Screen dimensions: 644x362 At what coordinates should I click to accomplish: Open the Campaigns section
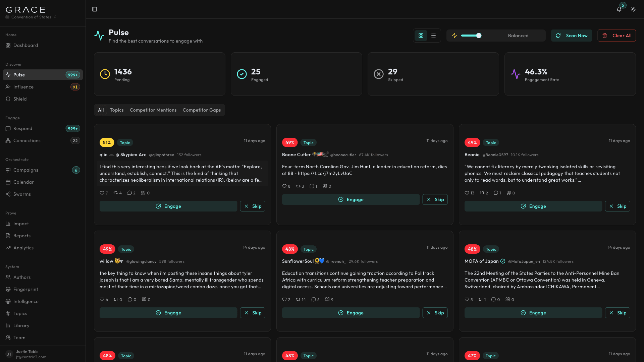click(25, 170)
